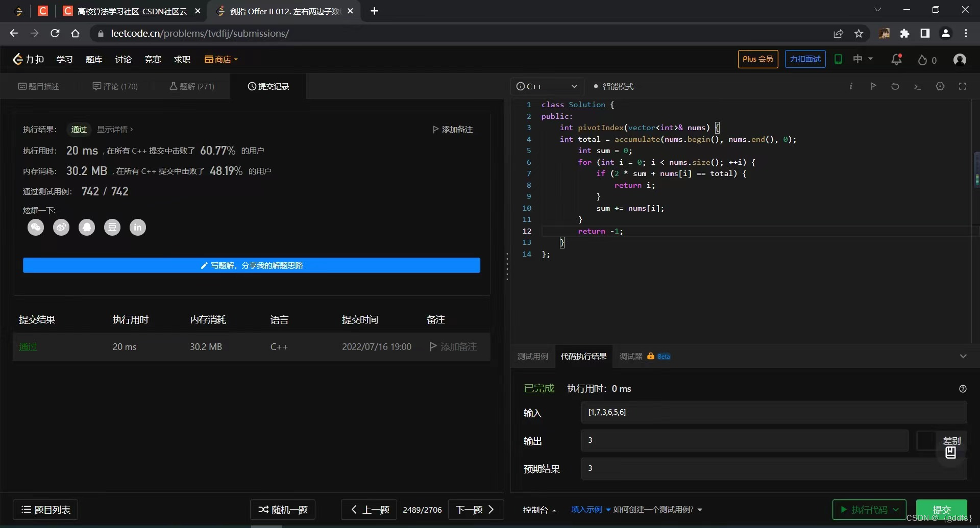Open the user avatar menu

coord(960,60)
